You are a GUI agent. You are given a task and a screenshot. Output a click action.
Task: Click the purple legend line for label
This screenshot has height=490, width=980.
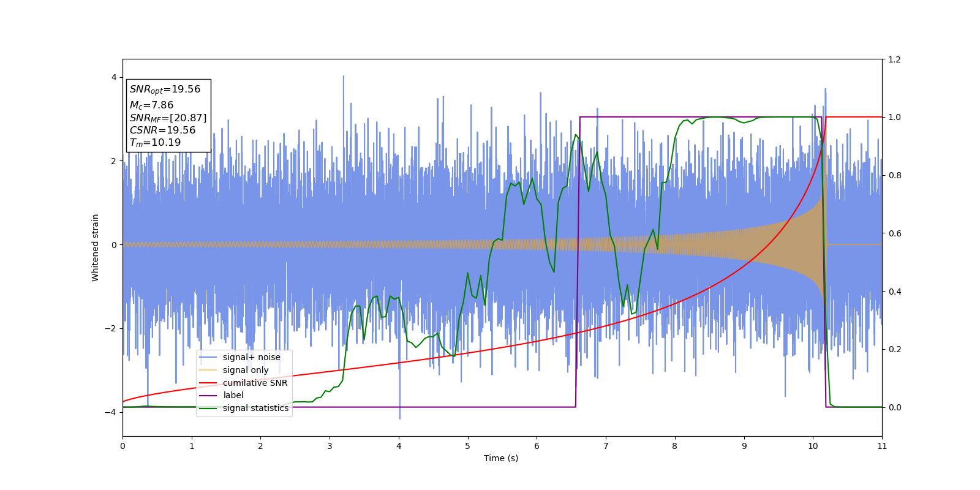[x=208, y=396]
